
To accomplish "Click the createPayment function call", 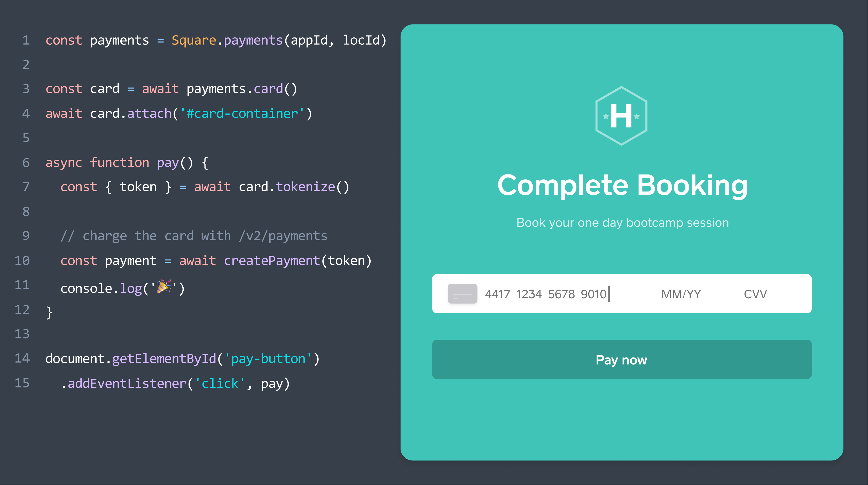I will pyautogui.click(x=272, y=261).
